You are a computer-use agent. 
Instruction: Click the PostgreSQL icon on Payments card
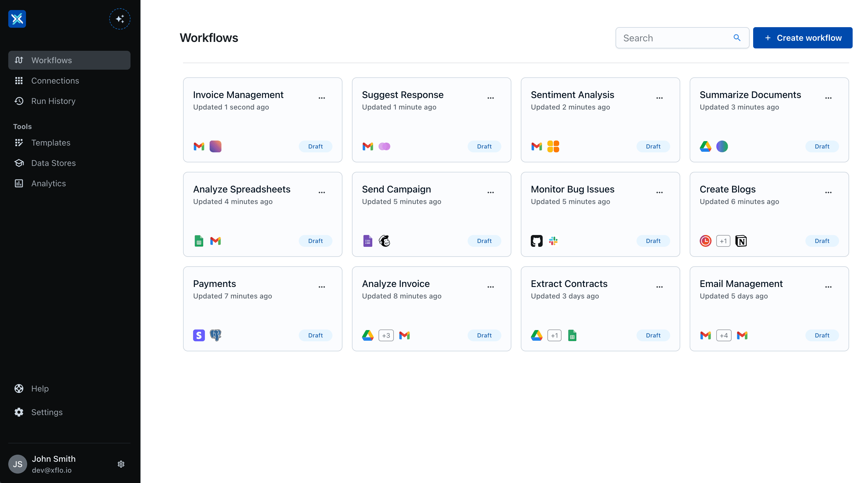216,335
